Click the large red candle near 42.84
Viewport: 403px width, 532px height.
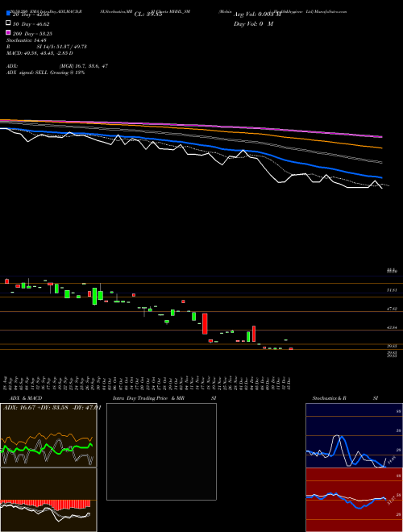tap(205, 324)
